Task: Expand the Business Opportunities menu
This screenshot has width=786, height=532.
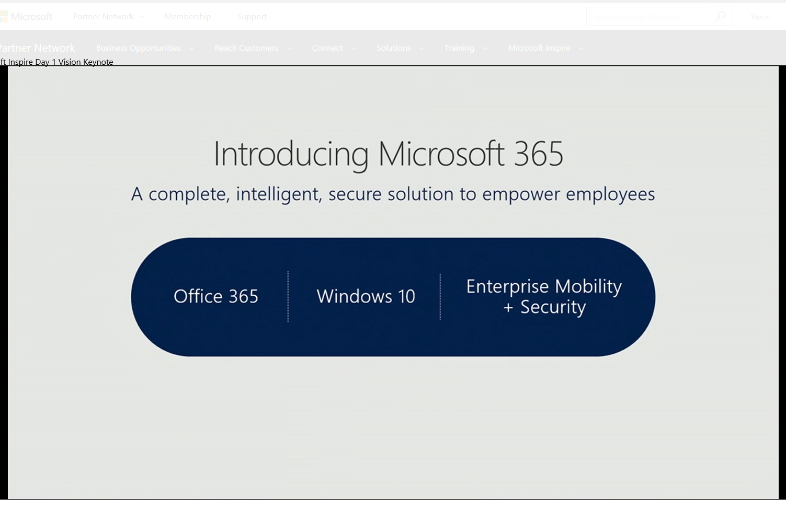Action: pyautogui.click(x=145, y=48)
